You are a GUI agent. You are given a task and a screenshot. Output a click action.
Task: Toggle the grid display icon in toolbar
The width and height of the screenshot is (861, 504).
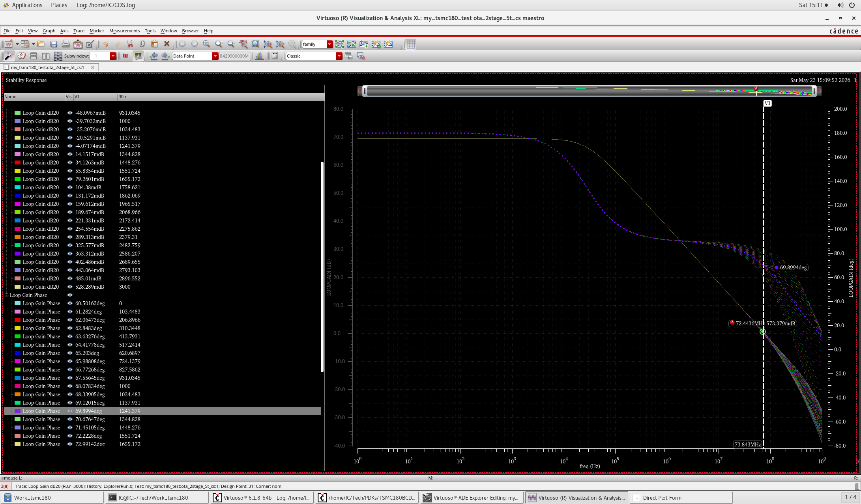[x=411, y=44]
